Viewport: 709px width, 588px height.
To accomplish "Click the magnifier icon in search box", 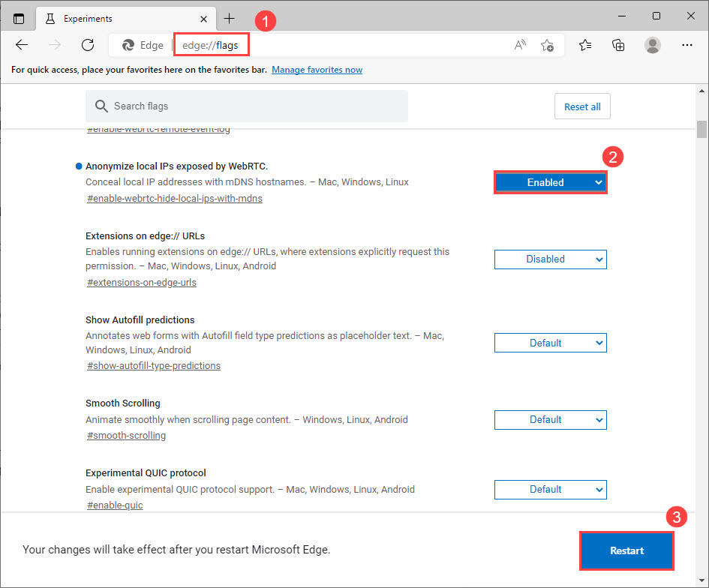I will pyautogui.click(x=101, y=106).
